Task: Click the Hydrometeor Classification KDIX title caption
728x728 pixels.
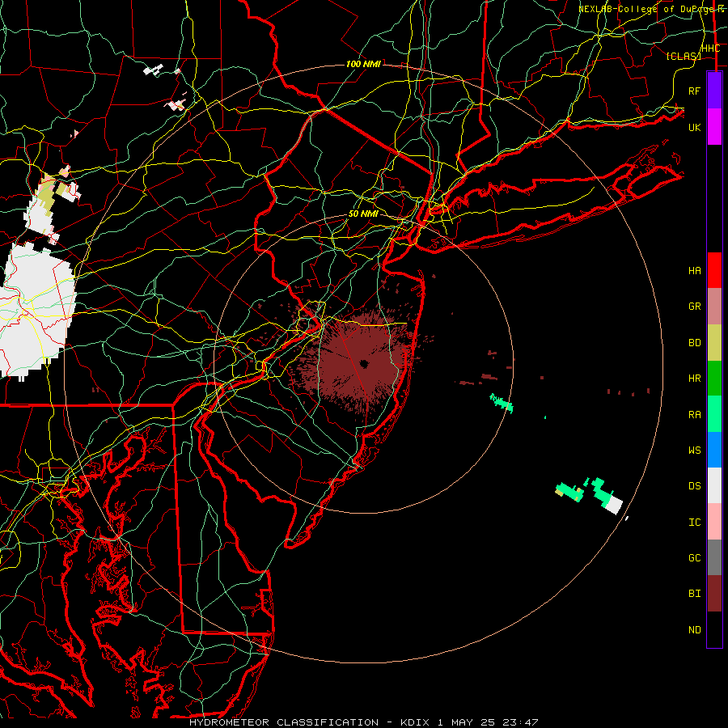Action: [363, 722]
